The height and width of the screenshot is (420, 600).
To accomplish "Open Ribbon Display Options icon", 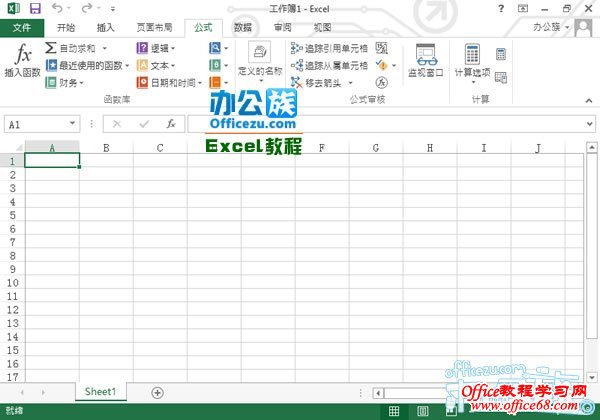I will [x=523, y=8].
